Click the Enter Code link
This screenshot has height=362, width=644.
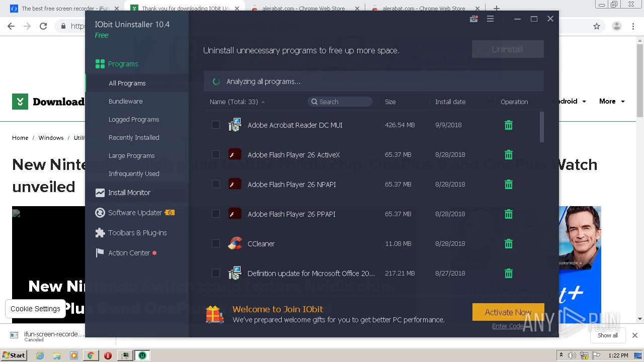click(508, 326)
